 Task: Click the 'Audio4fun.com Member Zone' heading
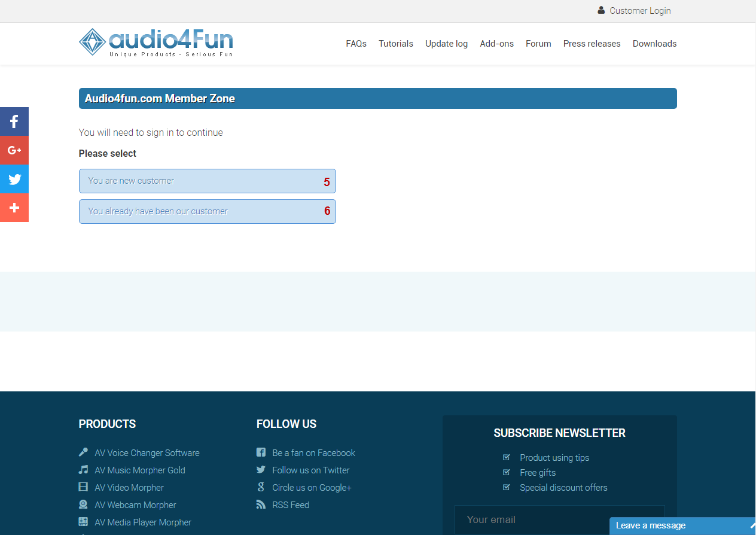click(160, 99)
